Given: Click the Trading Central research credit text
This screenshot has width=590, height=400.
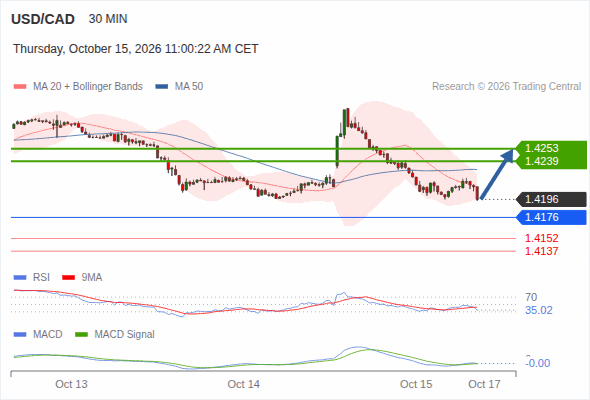Looking at the screenshot, I should pyautogui.click(x=506, y=87).
